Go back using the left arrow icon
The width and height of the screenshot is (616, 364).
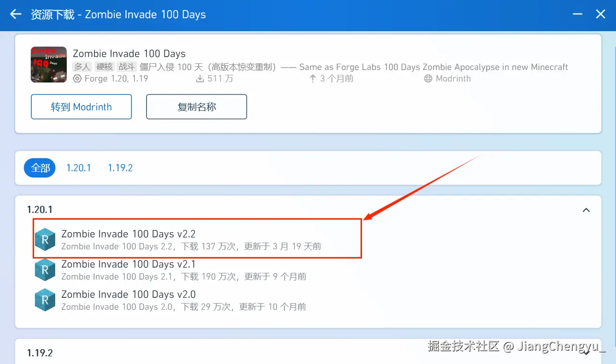click(x=16, y=14)
